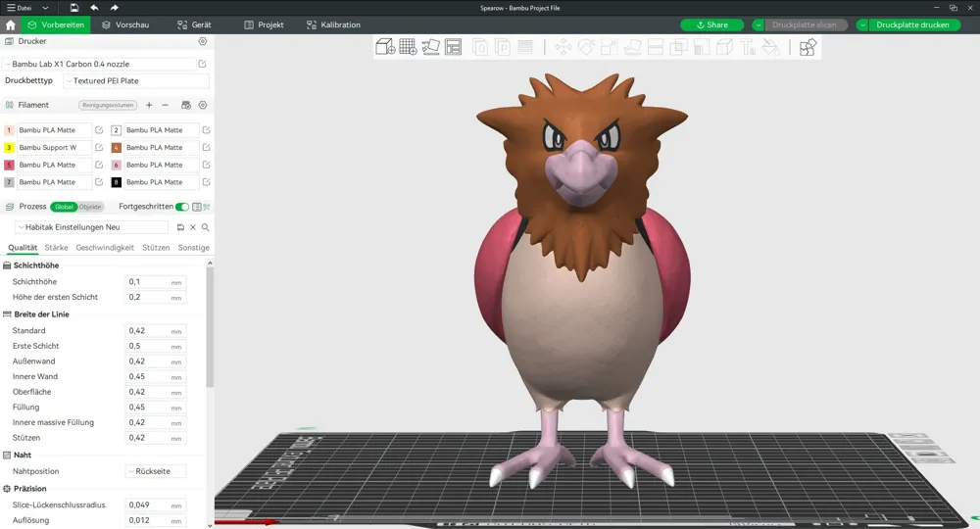This screenshot has height=529, width=980.
Task: Click the Schichthöhe value field 0,1
Action: 155,282
